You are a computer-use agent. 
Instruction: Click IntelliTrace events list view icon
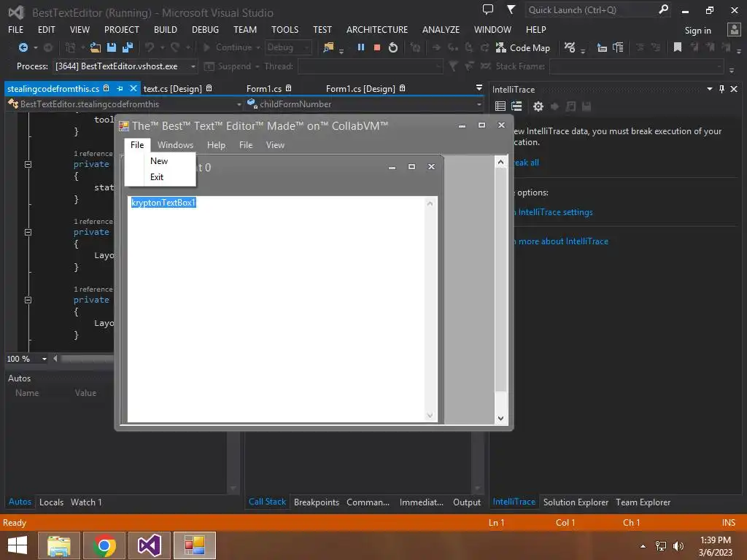click(x=500, y=106)
